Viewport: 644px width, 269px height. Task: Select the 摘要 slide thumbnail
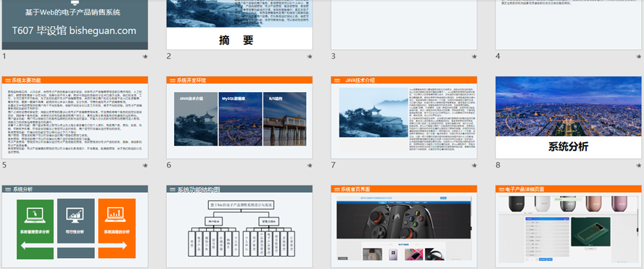239,25
